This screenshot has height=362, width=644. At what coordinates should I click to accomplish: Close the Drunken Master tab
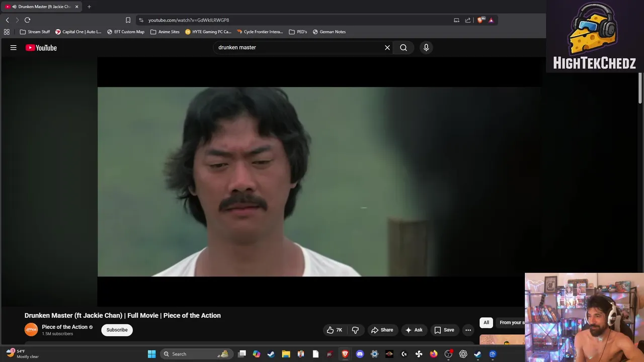pos(76,7)
